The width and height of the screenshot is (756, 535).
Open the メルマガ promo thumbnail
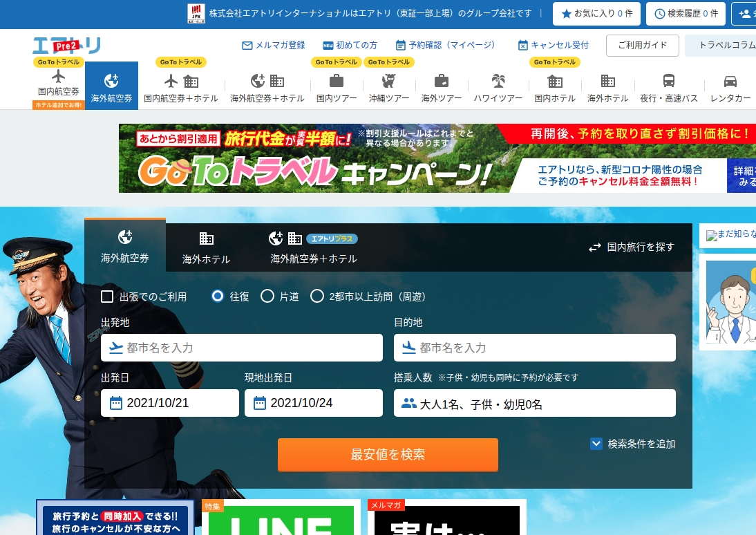pos(447,517)
